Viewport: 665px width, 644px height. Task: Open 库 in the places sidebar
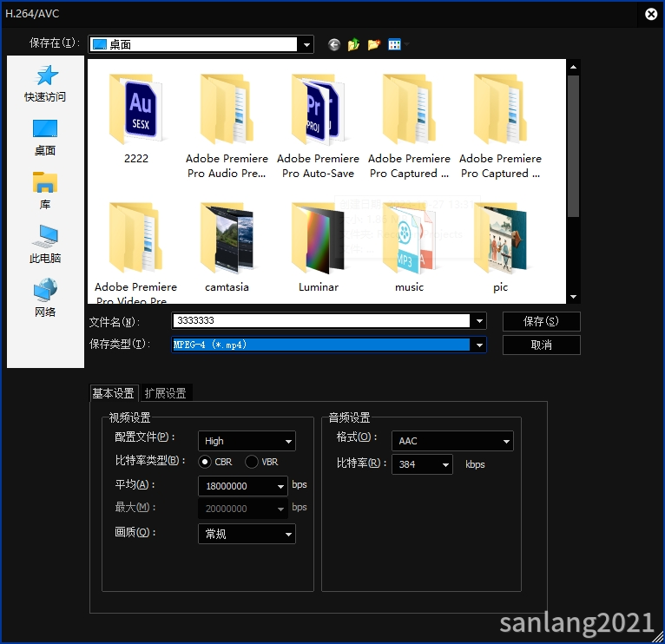tap(45, 191)
